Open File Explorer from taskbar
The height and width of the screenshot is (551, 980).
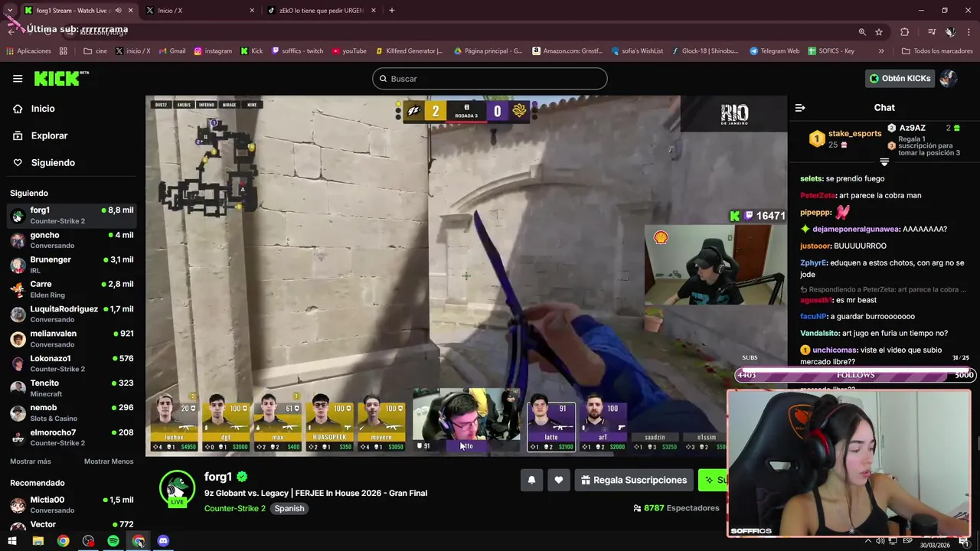[38, 541]
